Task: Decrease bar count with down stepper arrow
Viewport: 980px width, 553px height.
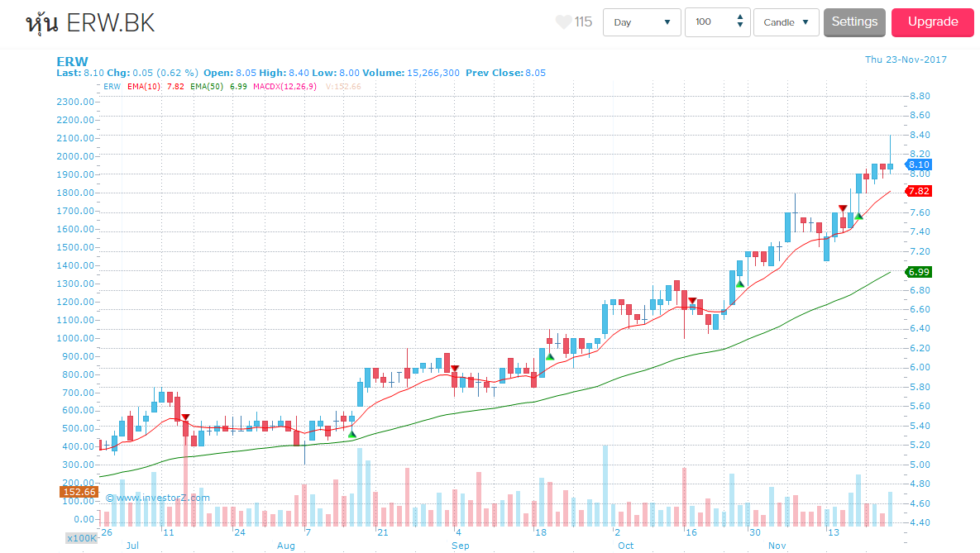Action: 740,26
